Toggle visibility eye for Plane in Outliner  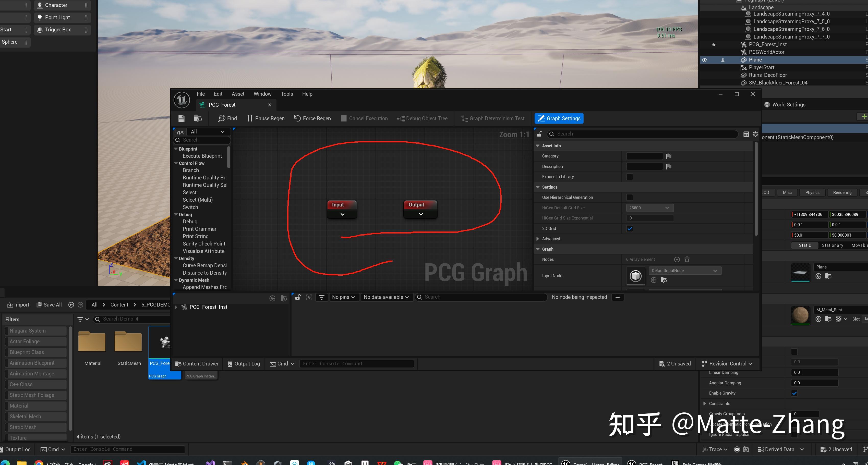[704, 60]
